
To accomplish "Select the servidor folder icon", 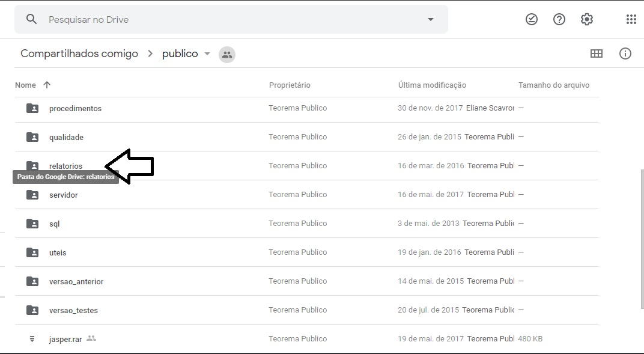I will pyautogui.click(x=32, y=195).
